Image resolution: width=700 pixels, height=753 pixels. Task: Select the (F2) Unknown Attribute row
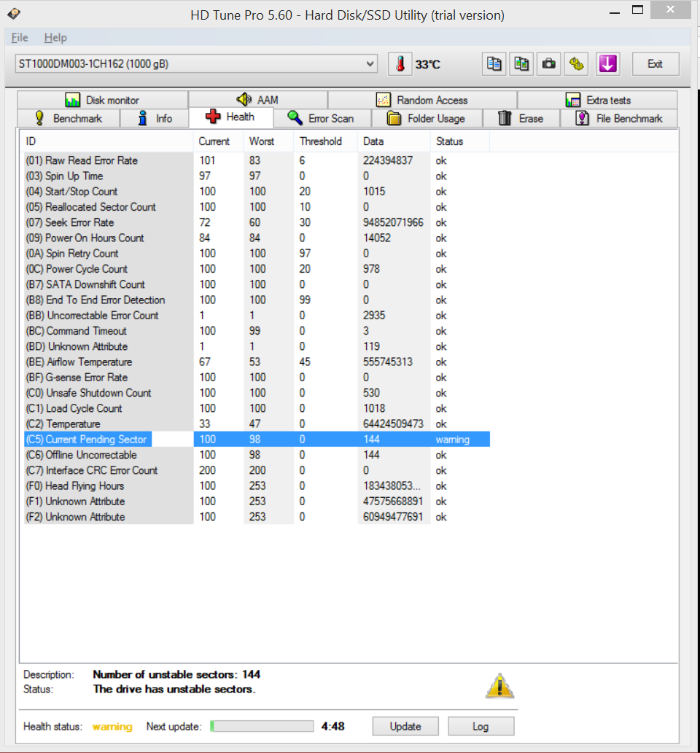pyautogui.click(x=257, y=517)
